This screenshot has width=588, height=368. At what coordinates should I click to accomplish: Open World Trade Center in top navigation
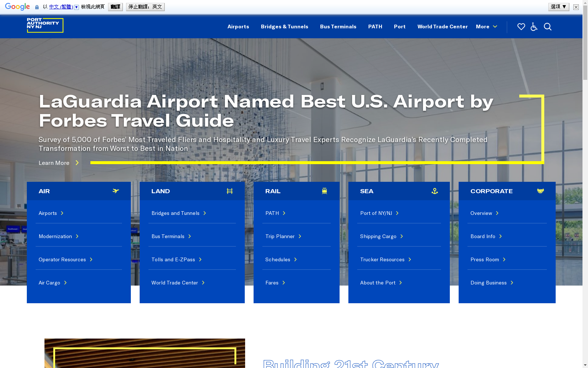442,26
